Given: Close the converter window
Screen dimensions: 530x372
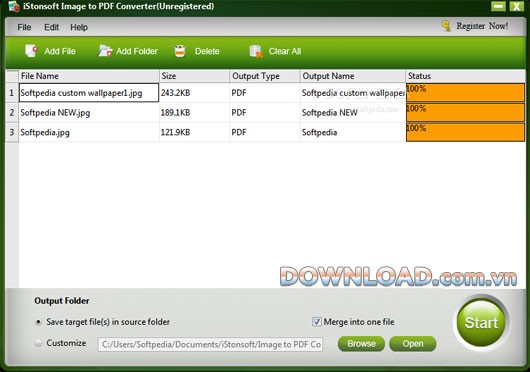Looking at the screenshot, I should tap(516, 6).
